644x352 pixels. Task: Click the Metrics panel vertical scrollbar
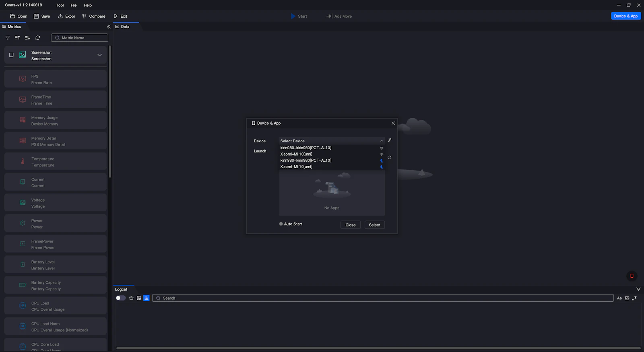110,112
